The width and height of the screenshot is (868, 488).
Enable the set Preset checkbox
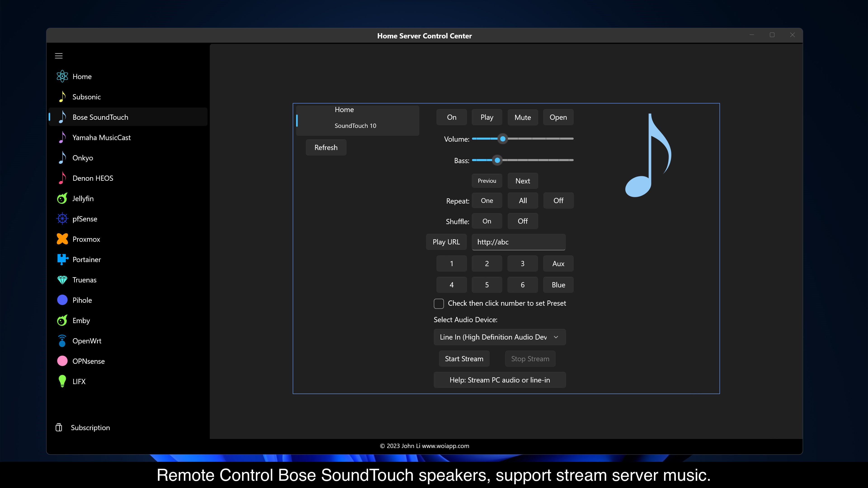tap(438, 303)
